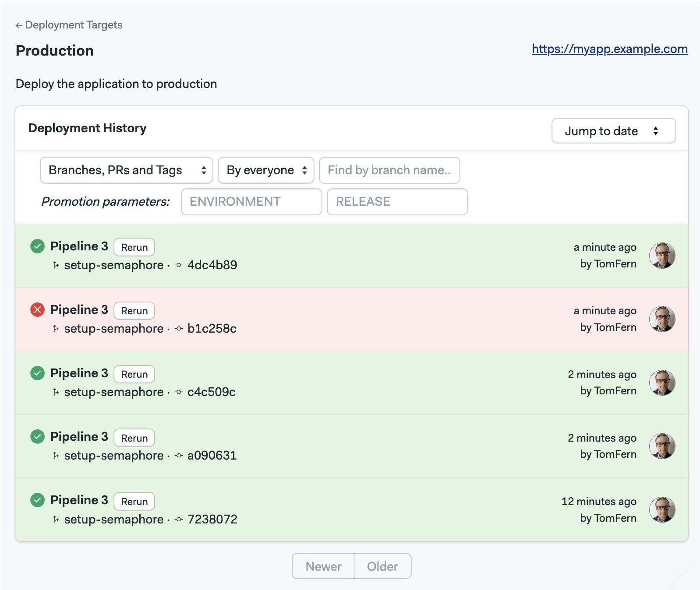Click commit icon before b1c258c
The image size is (700, 590).
coord(179,329)
